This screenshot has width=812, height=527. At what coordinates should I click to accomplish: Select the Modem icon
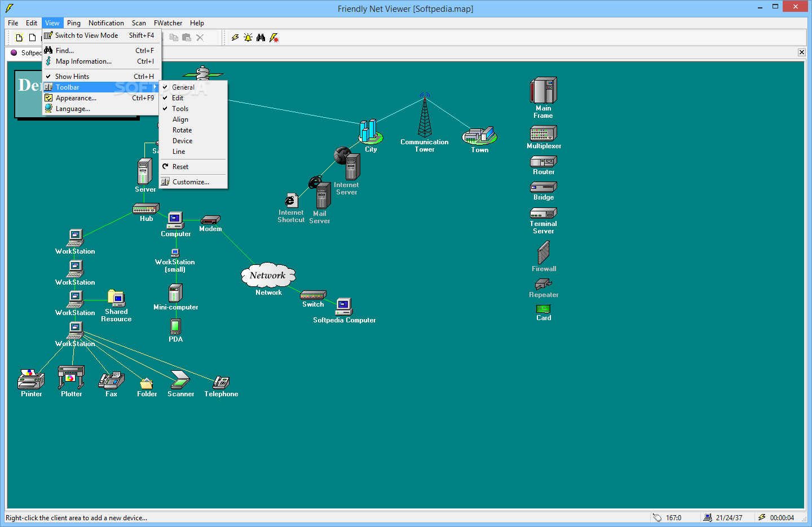(210, 220)
